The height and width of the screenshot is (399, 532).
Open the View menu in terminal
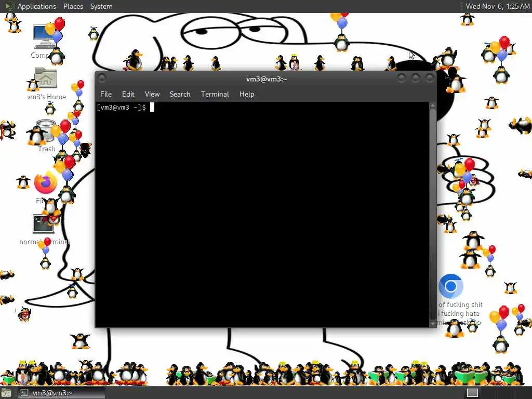click(152, 95)
